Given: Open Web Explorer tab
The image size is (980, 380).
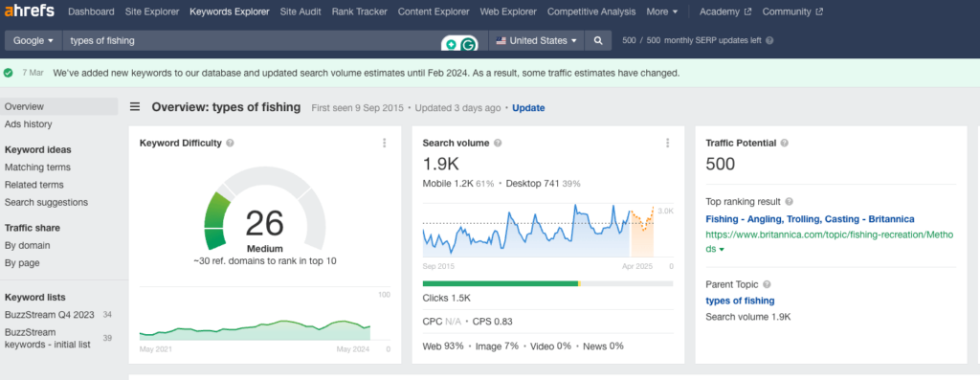Looking at the screenshot, I should 508,11.
